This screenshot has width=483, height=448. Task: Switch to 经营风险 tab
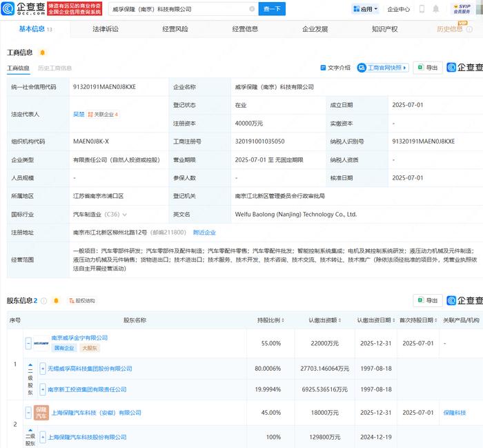tap(175, 29)
